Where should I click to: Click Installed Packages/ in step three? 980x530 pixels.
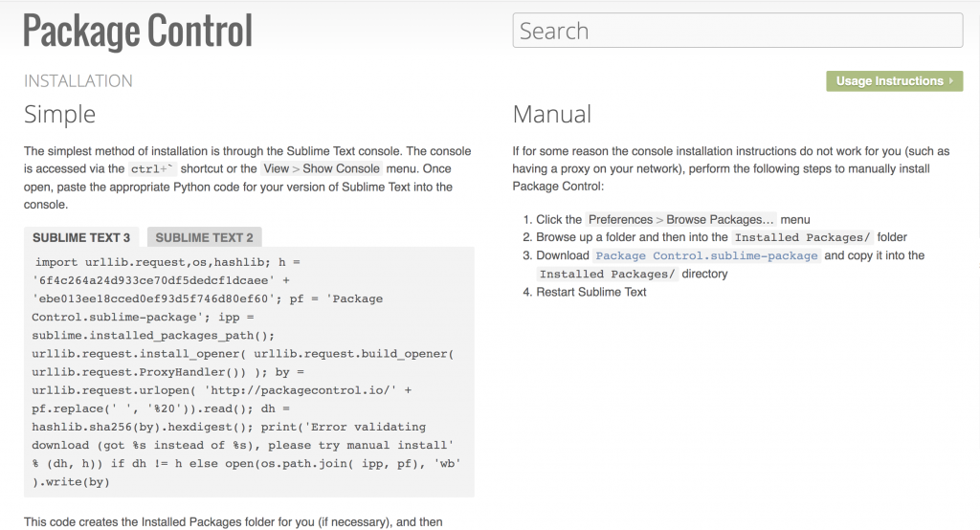(607, 275)
